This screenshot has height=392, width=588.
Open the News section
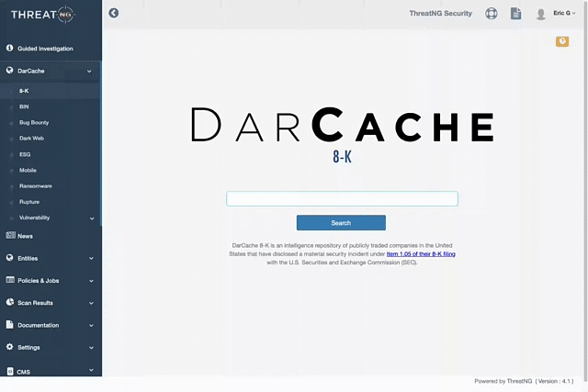coord(25,236)
